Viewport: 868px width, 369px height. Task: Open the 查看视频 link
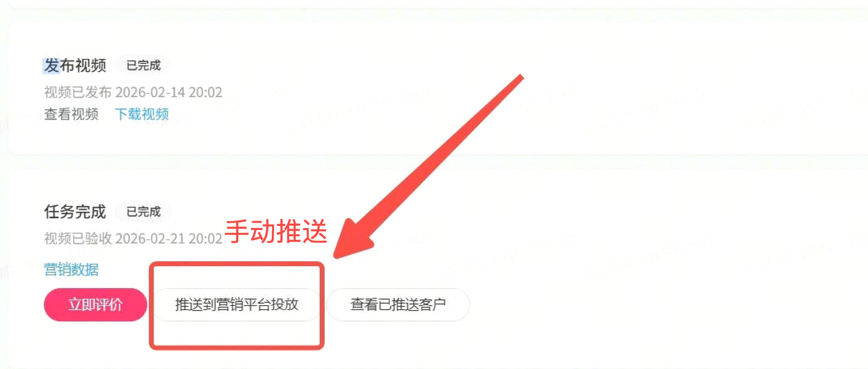(71, 114)
